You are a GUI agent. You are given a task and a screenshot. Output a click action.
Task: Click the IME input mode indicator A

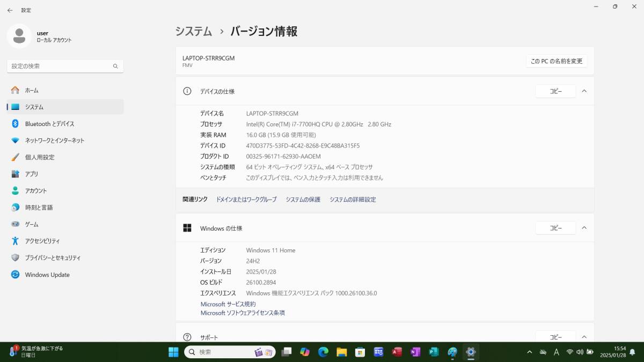click(x=556, y=352)
